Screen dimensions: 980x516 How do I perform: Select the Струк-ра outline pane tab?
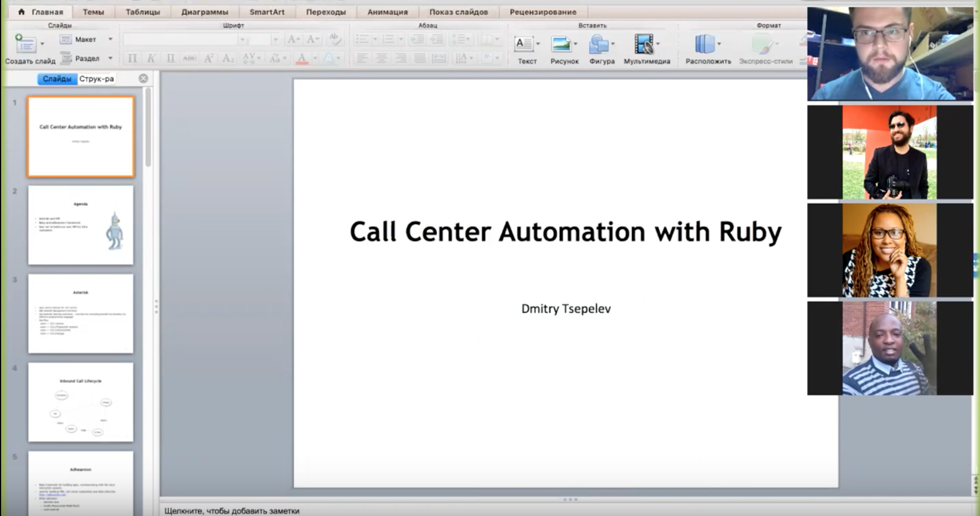97,79
